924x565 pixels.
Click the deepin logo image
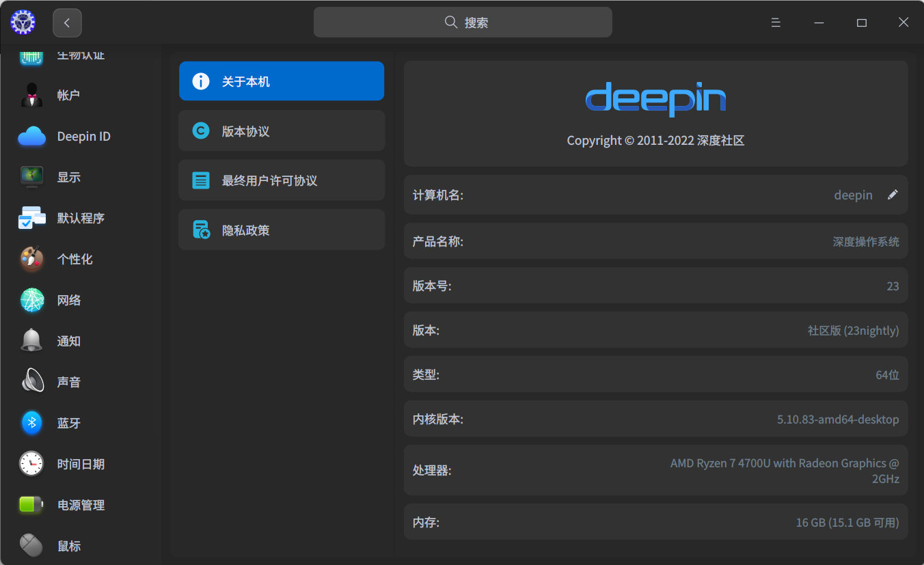655,100
